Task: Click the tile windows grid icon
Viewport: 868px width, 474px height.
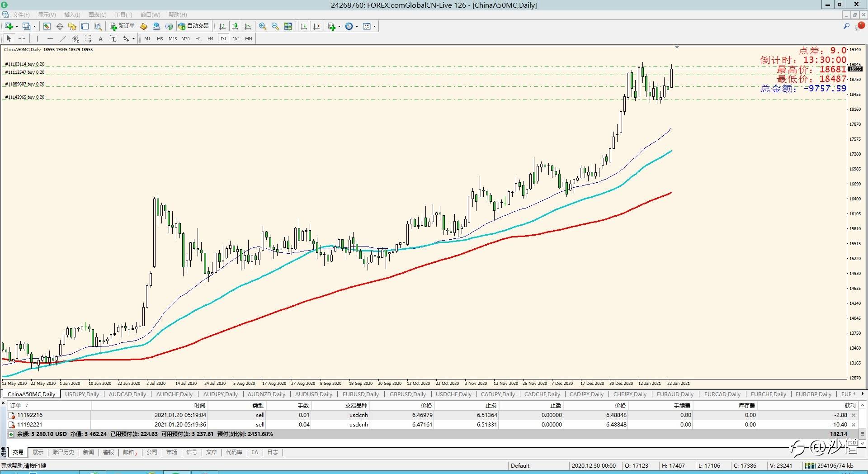Action: [288, 26]
